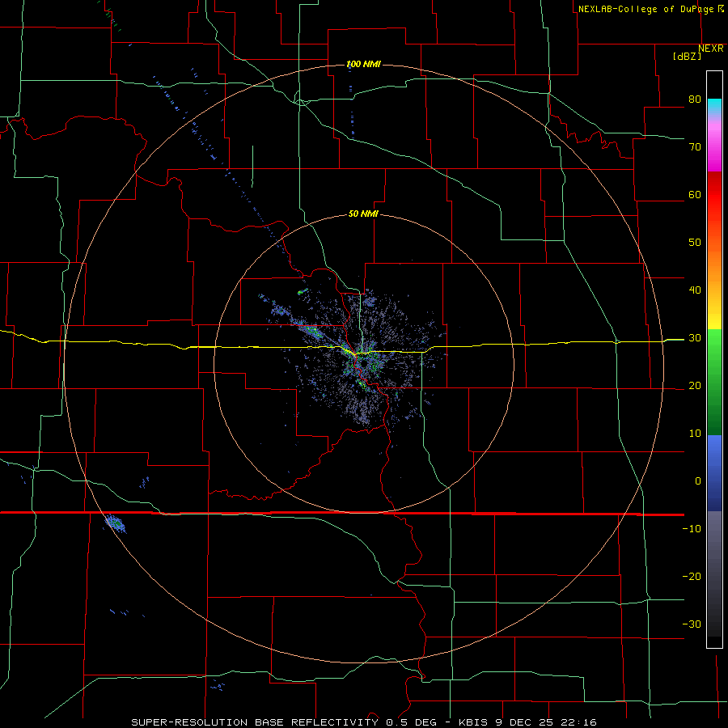728x728 pixels.
Task: Click the 50 value on dBZ scale
Action: pos(695,243)
